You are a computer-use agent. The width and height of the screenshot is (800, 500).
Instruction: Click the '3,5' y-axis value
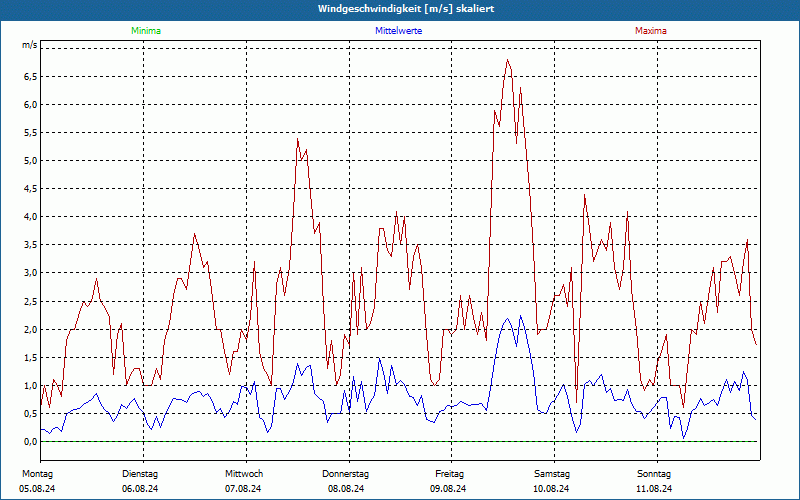click(x=31, y=245)
